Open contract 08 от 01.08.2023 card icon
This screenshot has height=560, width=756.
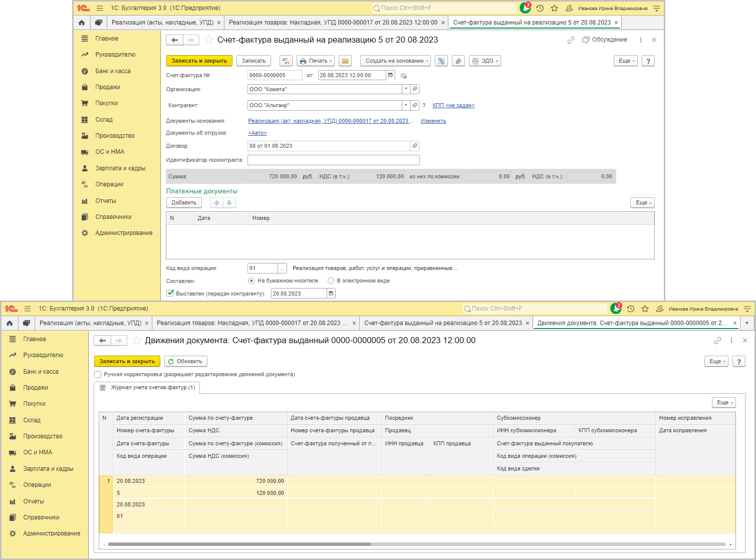[415, 146]
